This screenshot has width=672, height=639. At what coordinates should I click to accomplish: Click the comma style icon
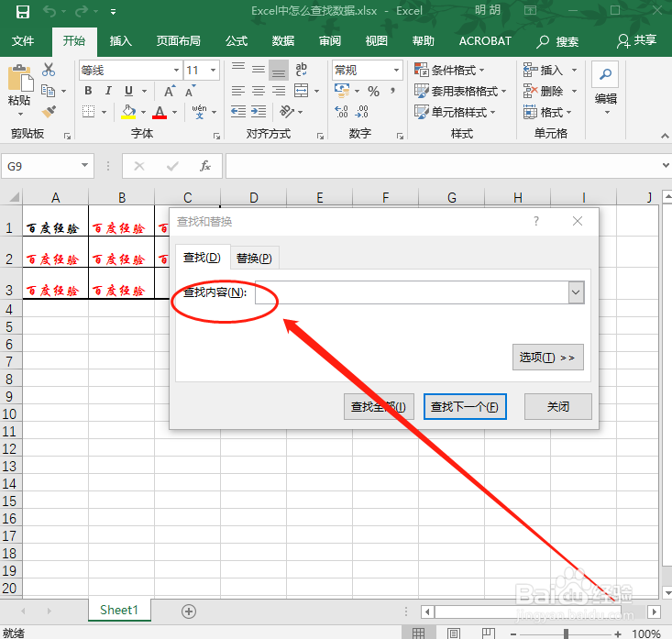click(392, 91)
